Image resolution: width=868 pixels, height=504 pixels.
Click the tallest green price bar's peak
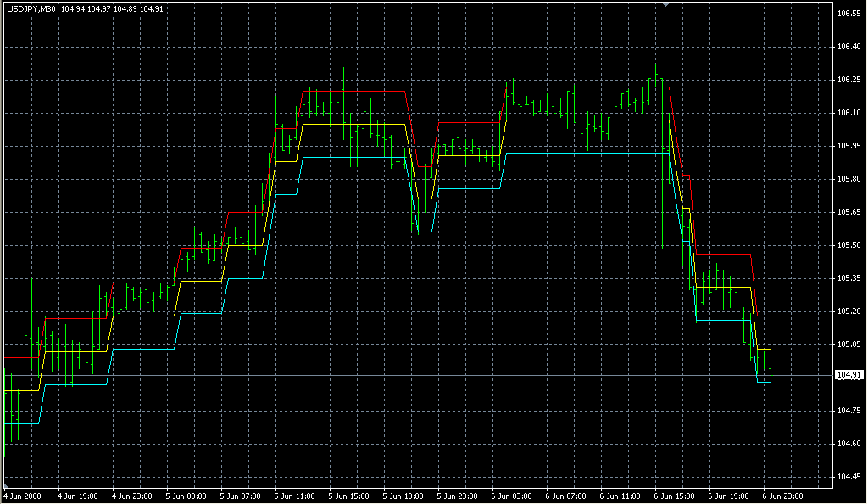[x=337, y=44]
